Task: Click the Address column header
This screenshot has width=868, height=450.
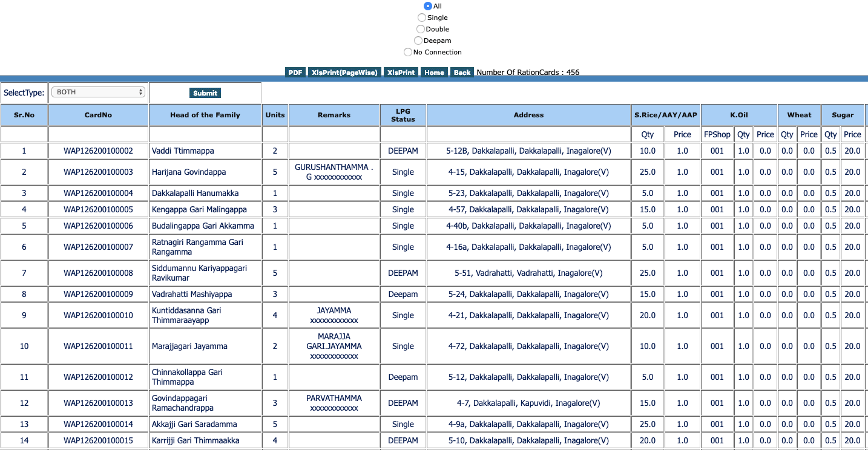Action: [x=528, y=115]
